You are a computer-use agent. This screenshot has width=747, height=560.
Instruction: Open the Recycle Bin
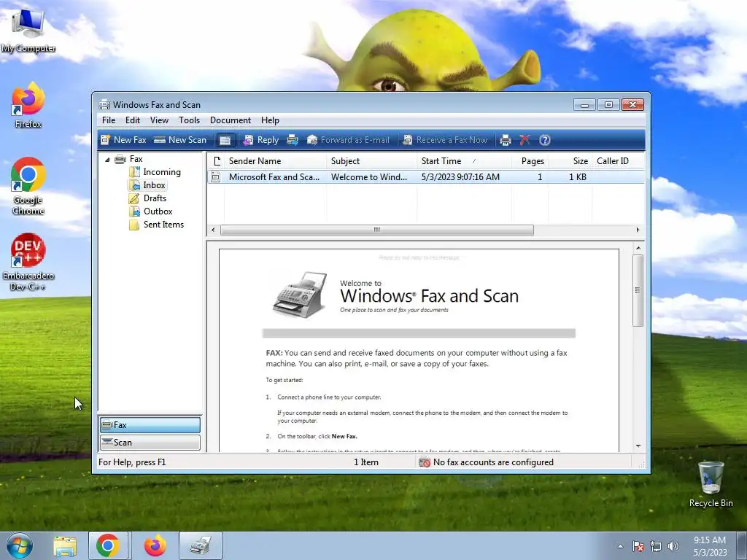711,484
